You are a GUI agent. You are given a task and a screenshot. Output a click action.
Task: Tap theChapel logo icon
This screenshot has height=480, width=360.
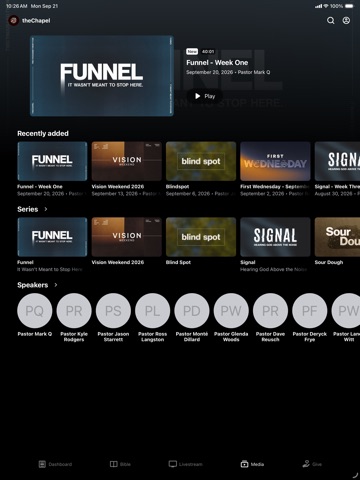[x=13, y=21]
